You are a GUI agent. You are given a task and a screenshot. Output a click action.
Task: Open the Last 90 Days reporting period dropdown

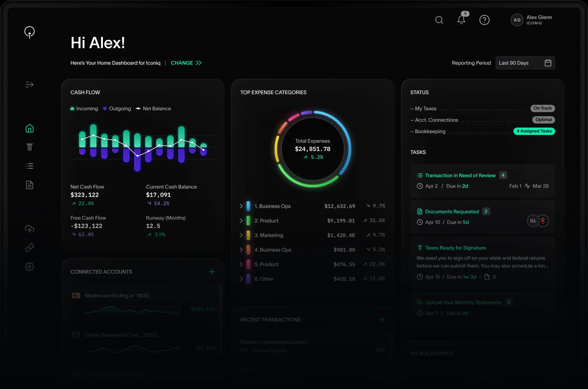(x=525, y=63)
